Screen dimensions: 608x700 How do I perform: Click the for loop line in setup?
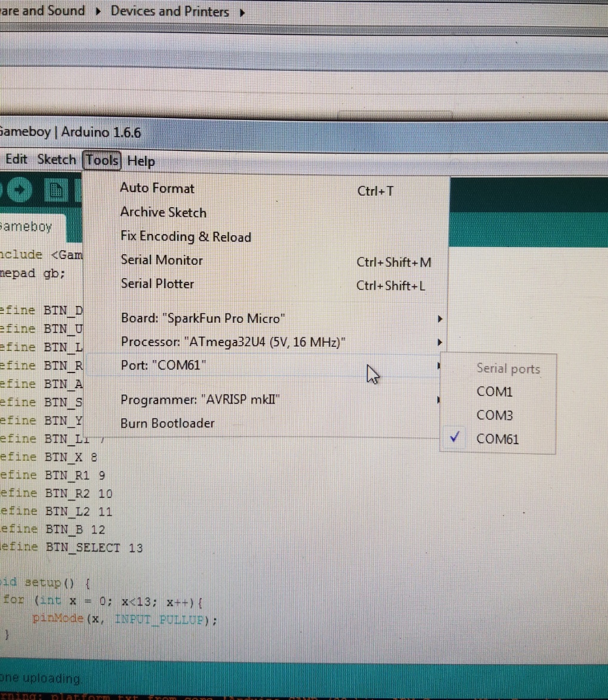[103, 601]
